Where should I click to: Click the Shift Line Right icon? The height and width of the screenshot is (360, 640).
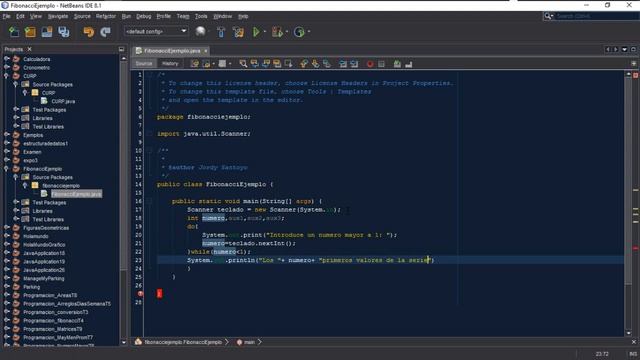pos(354,64)
